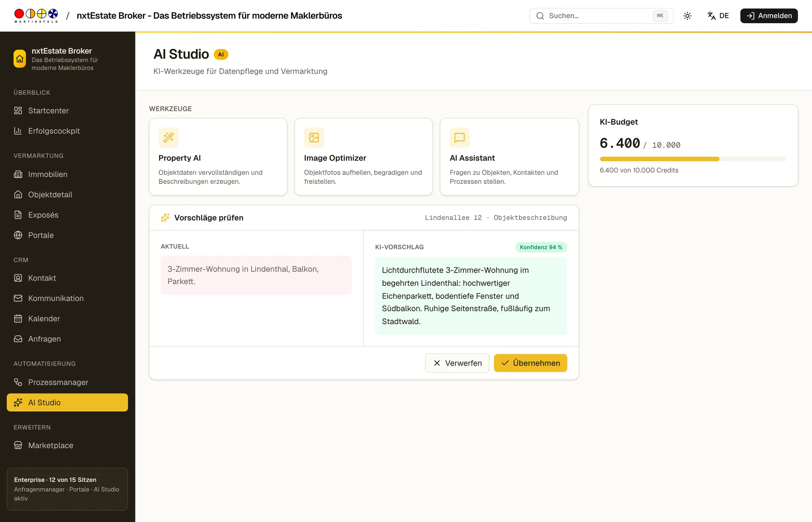
Task: Click the sparkles icon beside Vorschläge prüfen
Action: coord(165,218)
